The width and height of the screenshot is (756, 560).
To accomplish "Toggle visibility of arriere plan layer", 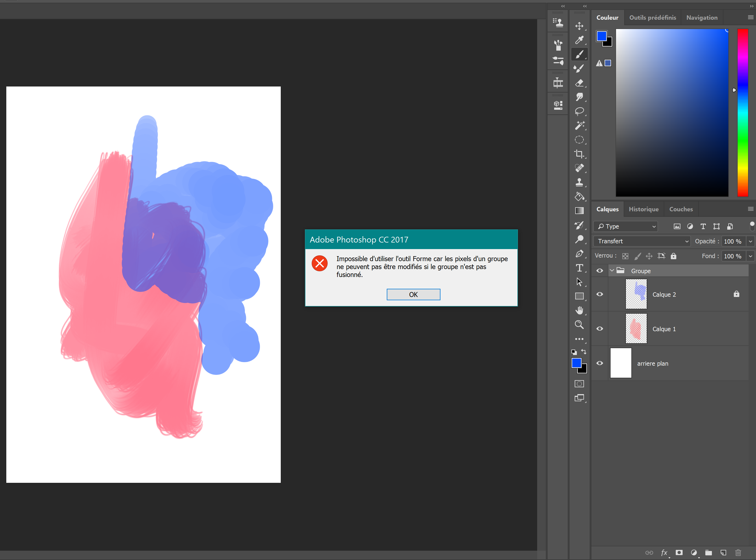I will (600, 363).
